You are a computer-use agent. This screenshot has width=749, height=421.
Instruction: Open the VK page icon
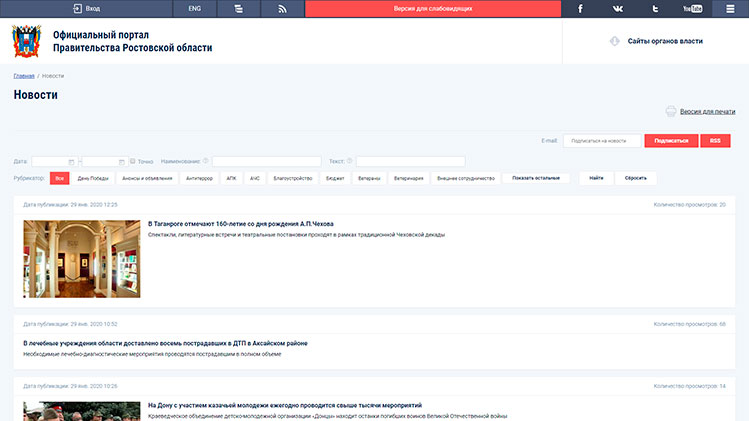click(x=618, y=9)
